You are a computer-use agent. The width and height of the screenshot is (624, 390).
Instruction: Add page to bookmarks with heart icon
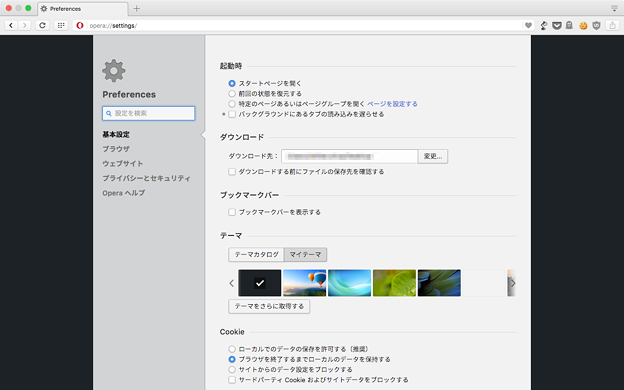click(x=528, y=25)
